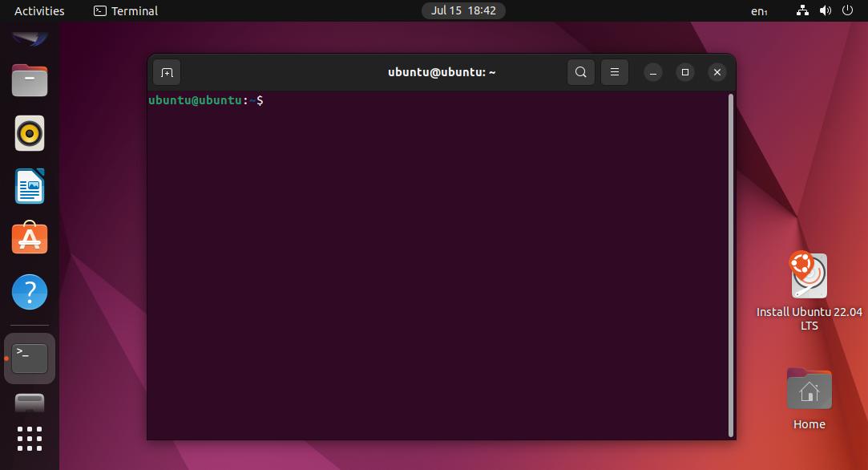
Task: Open Ubuntu Software from the dock
Action: click(x=30, y=238)
